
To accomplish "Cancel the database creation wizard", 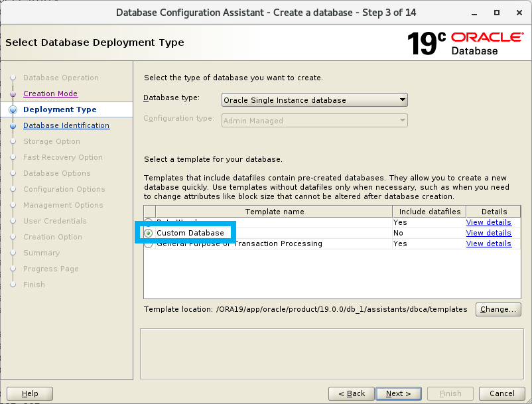I will pos(501,393).
